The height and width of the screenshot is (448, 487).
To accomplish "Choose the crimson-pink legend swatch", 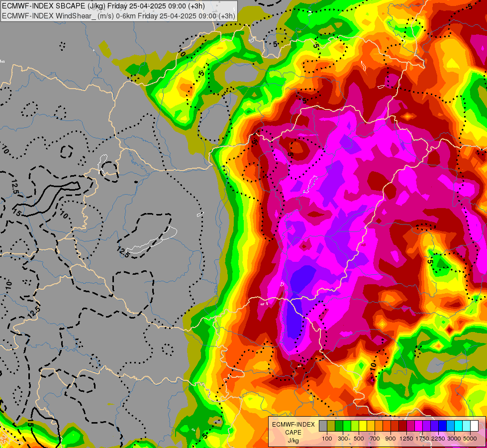I will (x=410, y=426).
